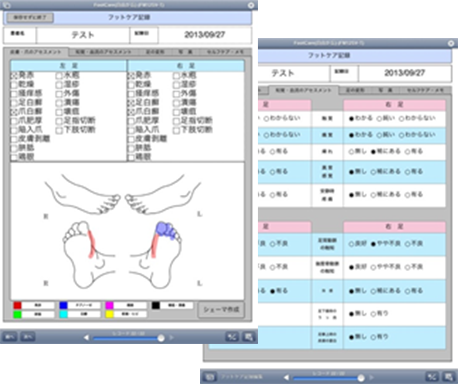Toggle the 発赤 checkbox under 左足
The height and width of the screenshot is (384, 458).
[x=14, y=76]
